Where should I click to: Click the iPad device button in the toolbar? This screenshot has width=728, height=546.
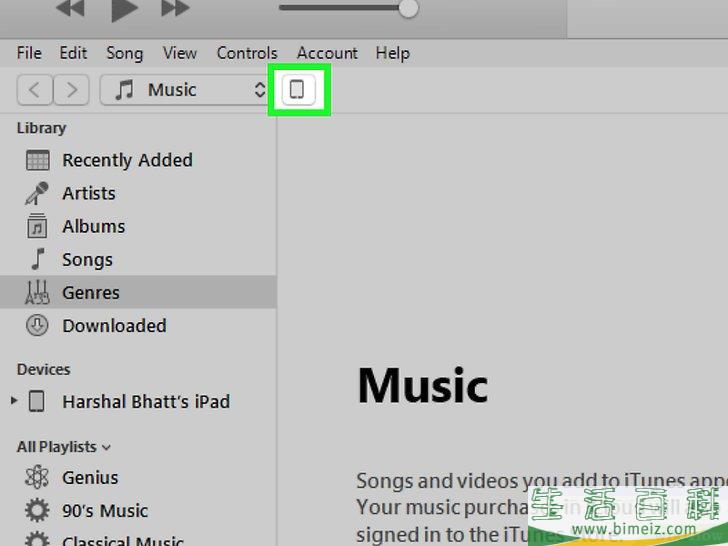pos(299,89)
